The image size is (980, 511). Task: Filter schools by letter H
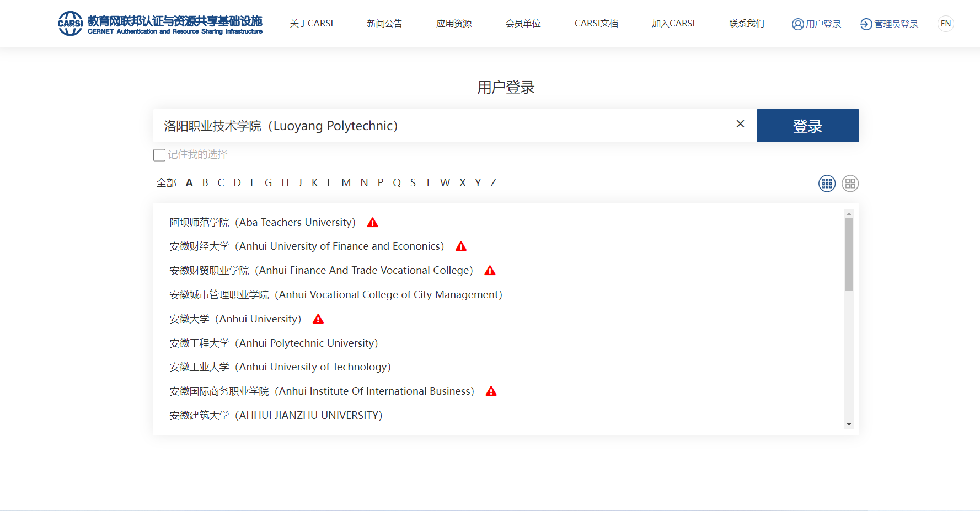[x=285, y=183]
